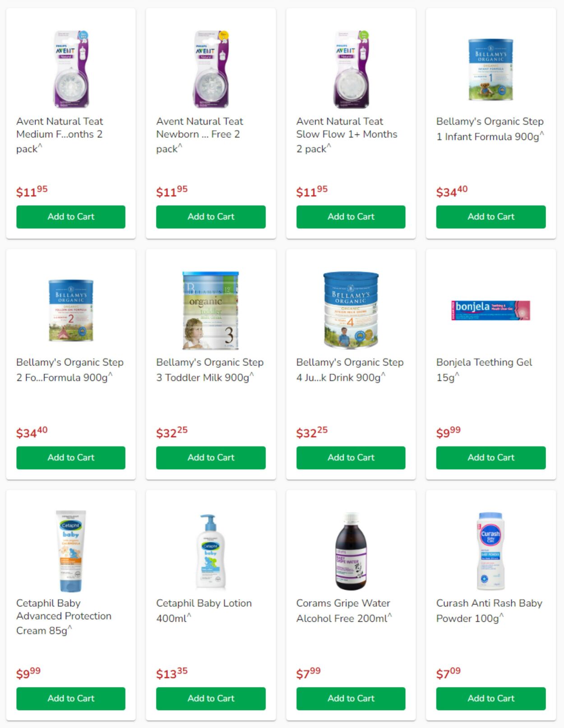This screenshot has height=728, width=564.
Task: View Corams Gripe Water bottle image
Action: tap(351, 551)
